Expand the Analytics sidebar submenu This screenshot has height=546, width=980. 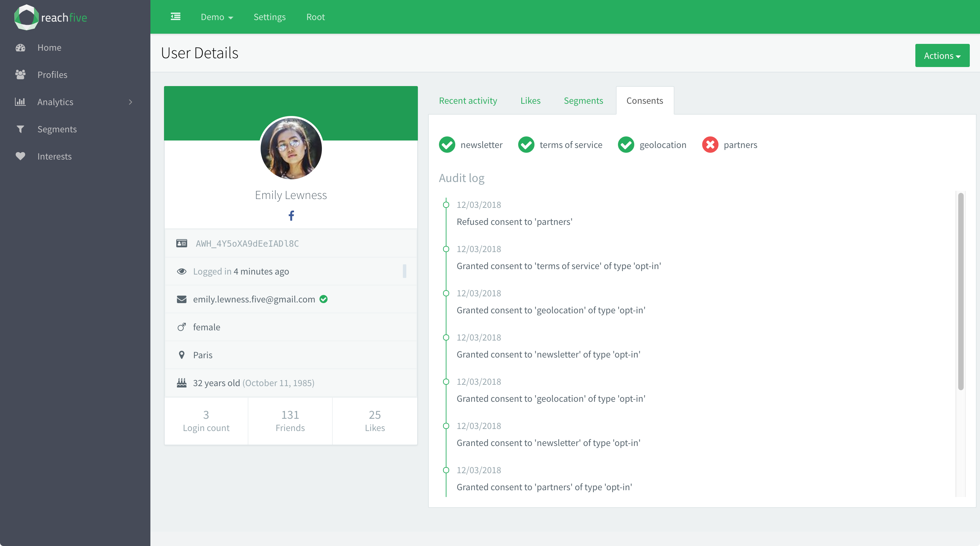click(130, 102)
